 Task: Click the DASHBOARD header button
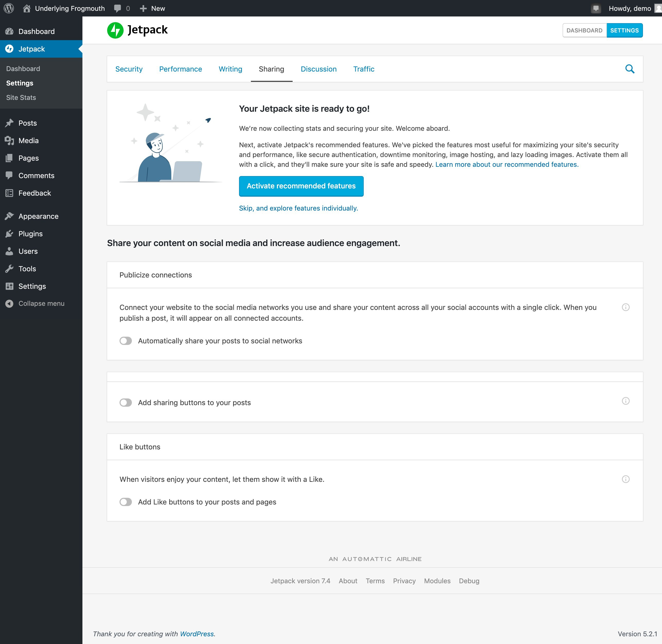[x=584, y=30]
